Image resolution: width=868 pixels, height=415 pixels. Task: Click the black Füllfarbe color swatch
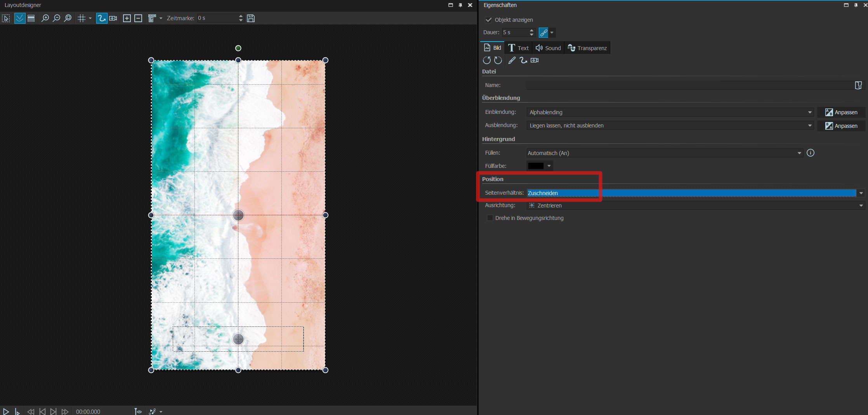pos(536,166)
